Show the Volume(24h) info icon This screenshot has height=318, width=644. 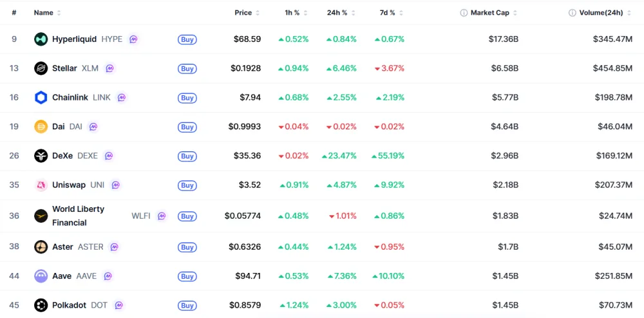point(572,13)
